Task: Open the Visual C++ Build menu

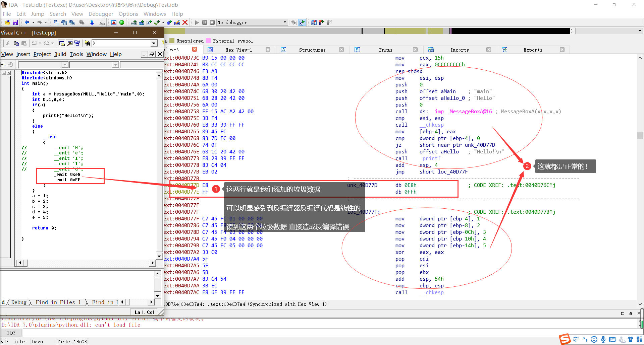Action: (60, 54)
